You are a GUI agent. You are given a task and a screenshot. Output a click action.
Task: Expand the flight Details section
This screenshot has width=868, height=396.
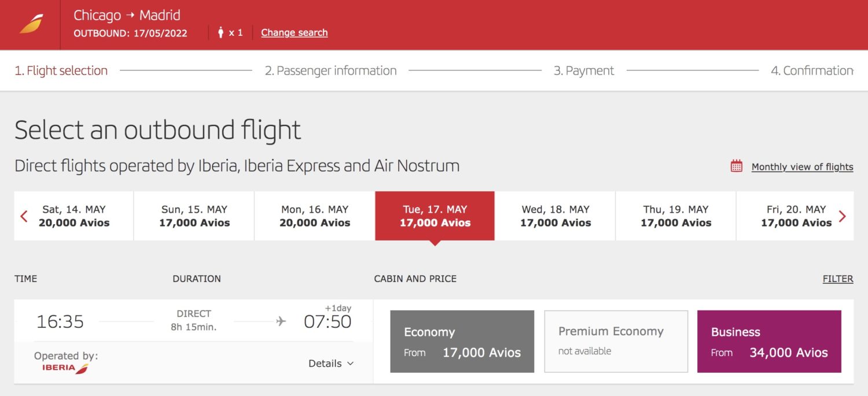click(331, 364)
